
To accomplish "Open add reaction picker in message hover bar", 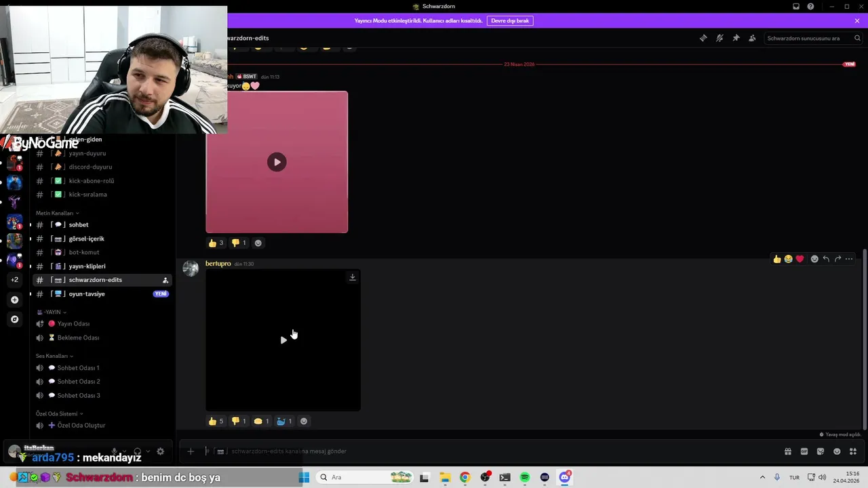I will [814, 259].
